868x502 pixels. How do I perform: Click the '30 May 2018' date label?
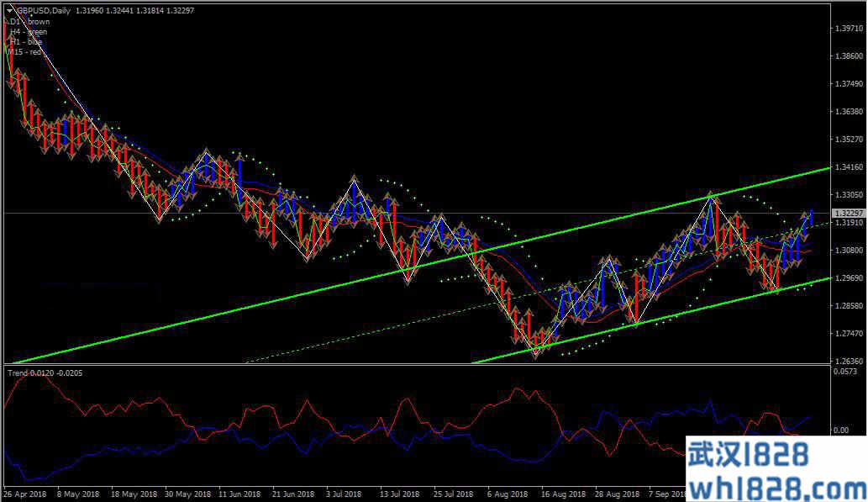(x=187, y=494)
